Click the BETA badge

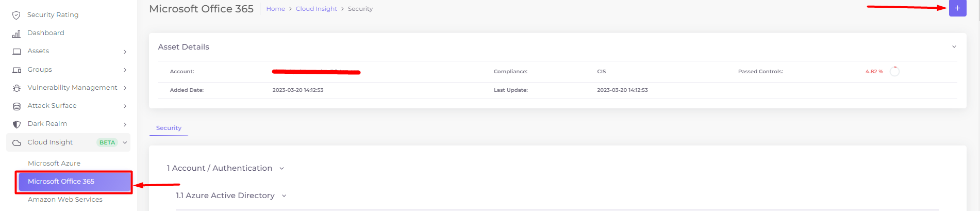[107, 142]
